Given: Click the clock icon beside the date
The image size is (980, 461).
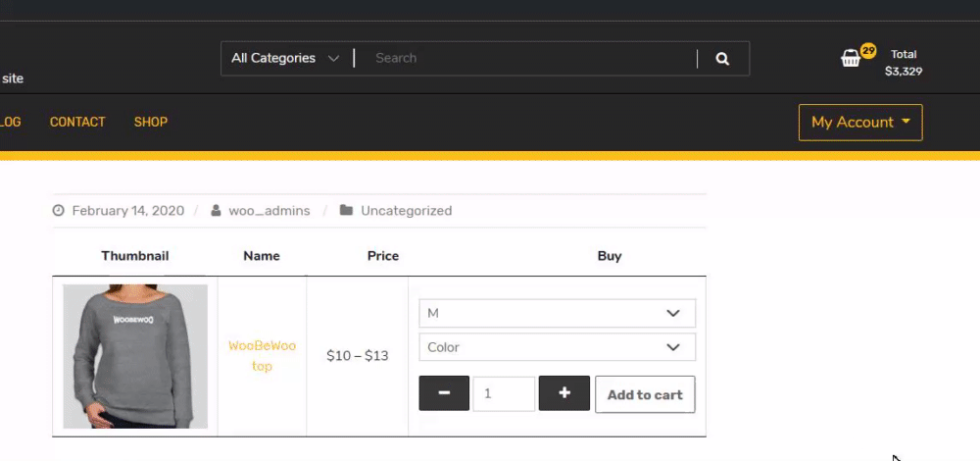Looking at the screenshot, I should tap(58, 211).
